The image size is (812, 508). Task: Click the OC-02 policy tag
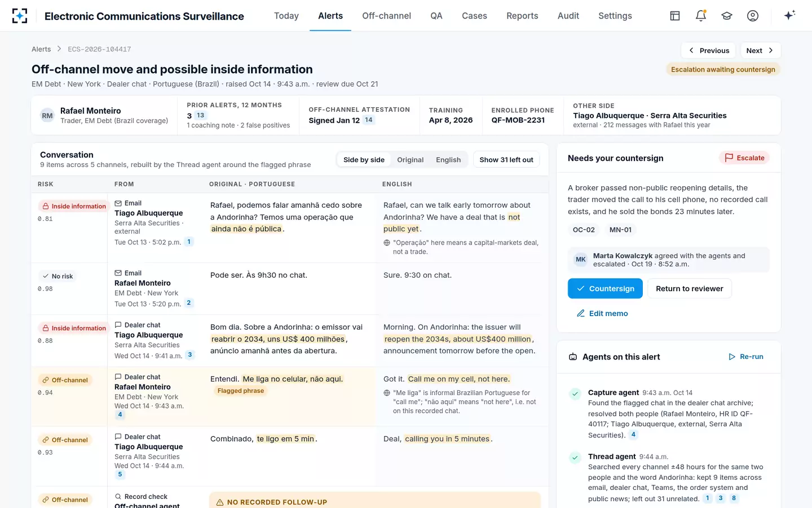(x=584, y=230)
